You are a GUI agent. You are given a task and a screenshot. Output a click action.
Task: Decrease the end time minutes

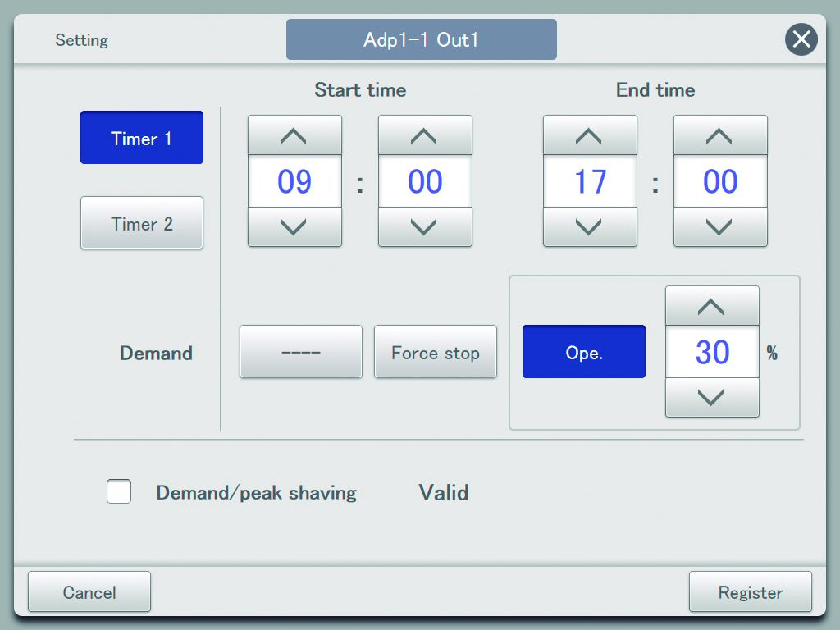coord(720,226)
